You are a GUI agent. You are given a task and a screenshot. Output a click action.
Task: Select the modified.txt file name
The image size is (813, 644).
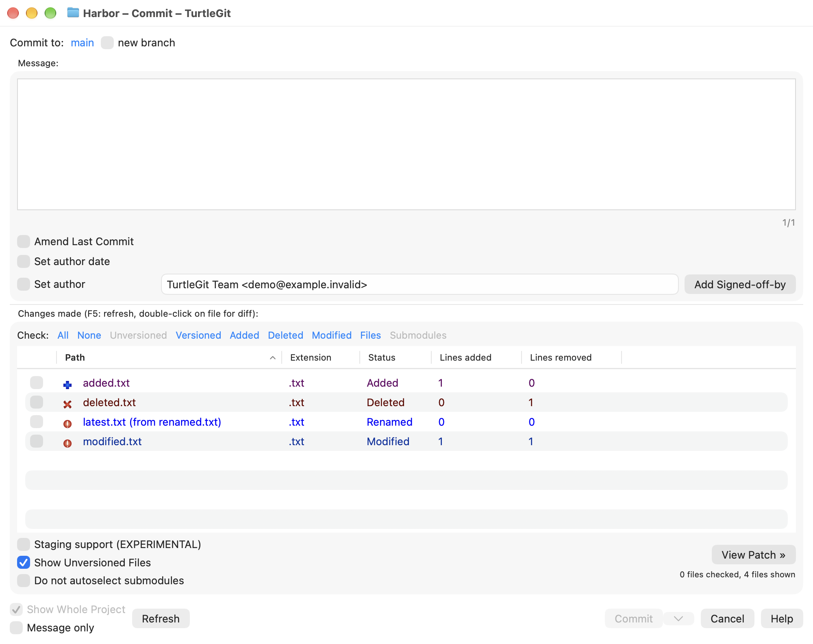tap(112, 442)
